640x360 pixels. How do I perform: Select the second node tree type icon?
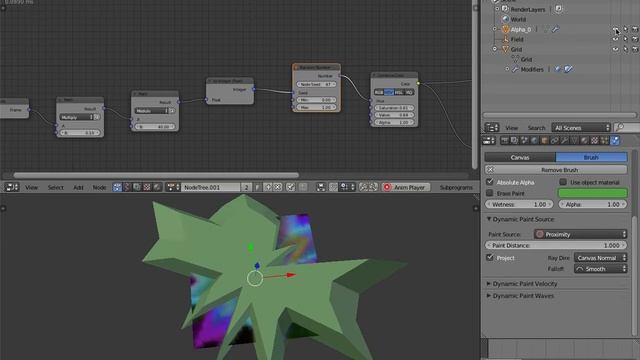pyautogui.click(x=127, y=187)
